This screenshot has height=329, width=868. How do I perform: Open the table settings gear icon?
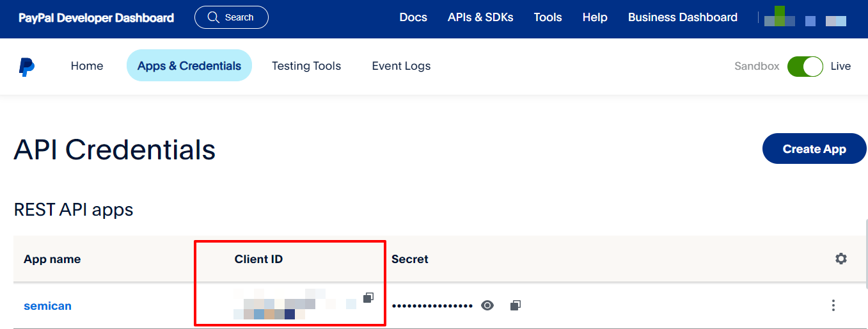coord(841,259)
